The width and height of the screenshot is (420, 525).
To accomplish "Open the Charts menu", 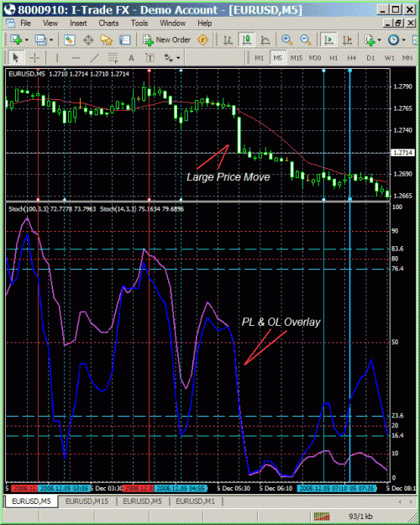I will 108,24.
